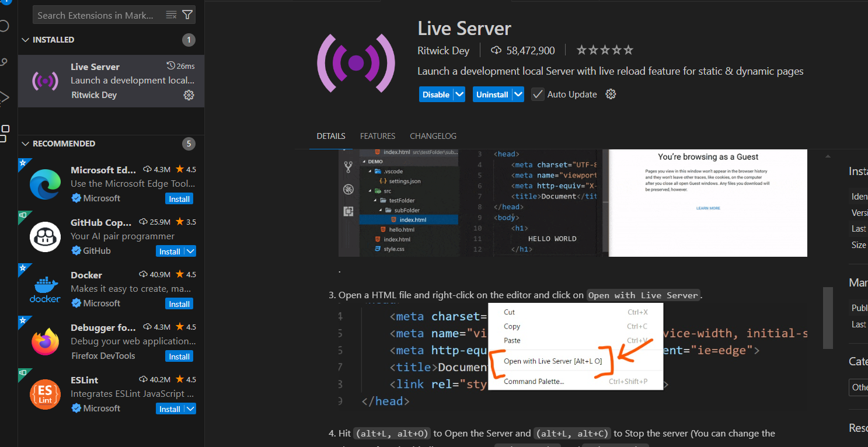Click the ESLint 40.2M downloads text
The image size is (868, 447).
159,379
